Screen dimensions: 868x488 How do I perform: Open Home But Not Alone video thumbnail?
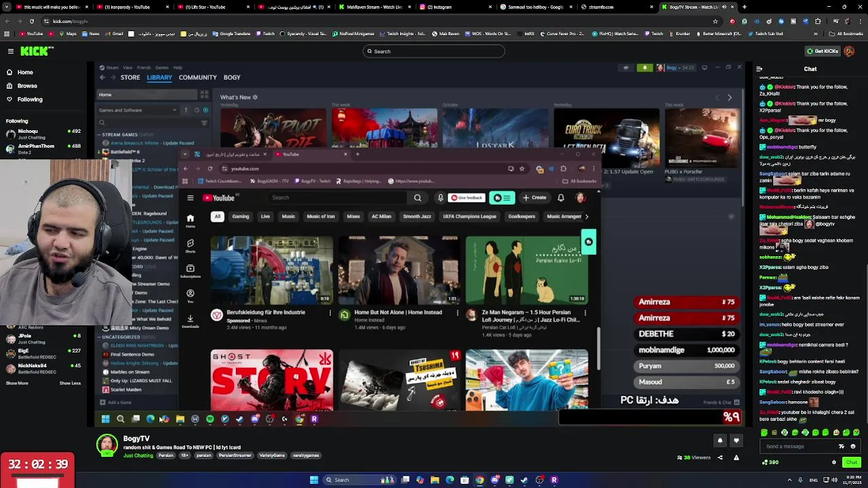click(399, 270)
